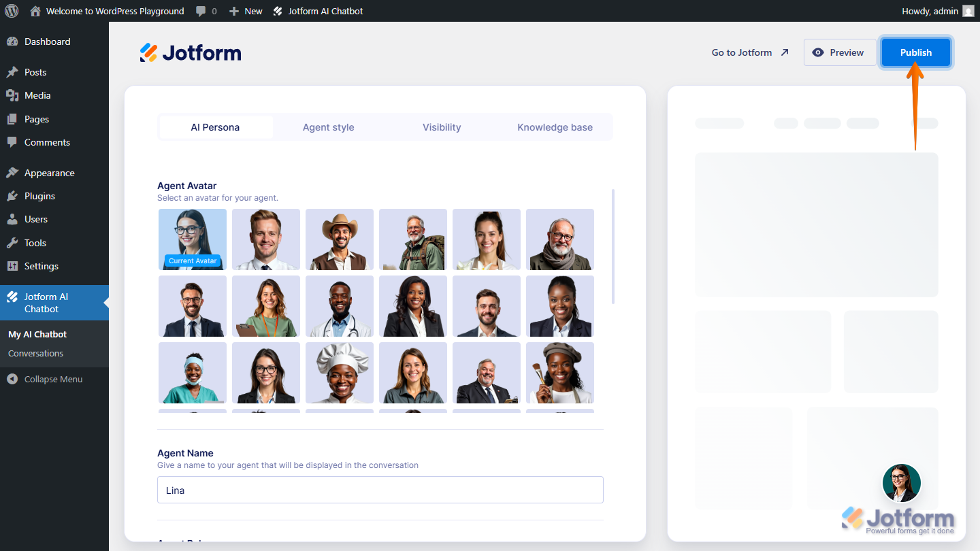
Task: Select the blond man in white shirt avatar
Action: [266, 239]
